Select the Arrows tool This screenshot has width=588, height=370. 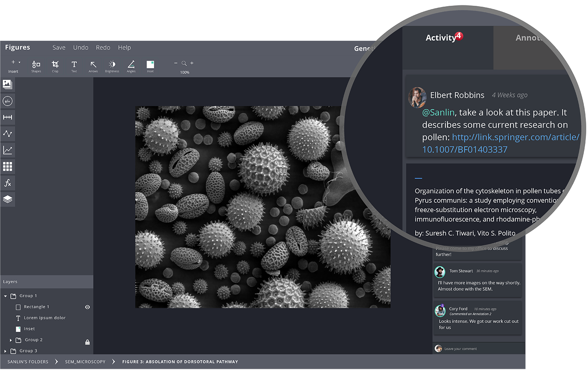[93, 66]
